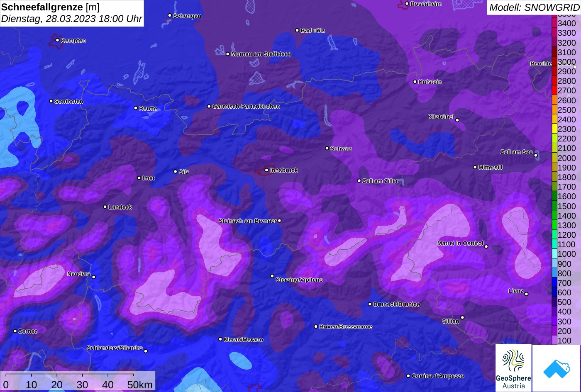This screenshot has height=392, width=581.
Task: Click the Landeck location marker dot
Action: (x=105, y=207)
